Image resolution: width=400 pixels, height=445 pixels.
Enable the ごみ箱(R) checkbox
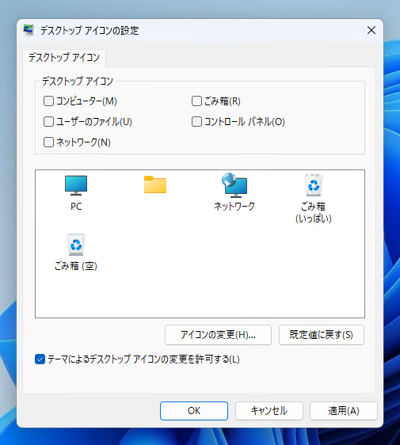tap(197, 101)
